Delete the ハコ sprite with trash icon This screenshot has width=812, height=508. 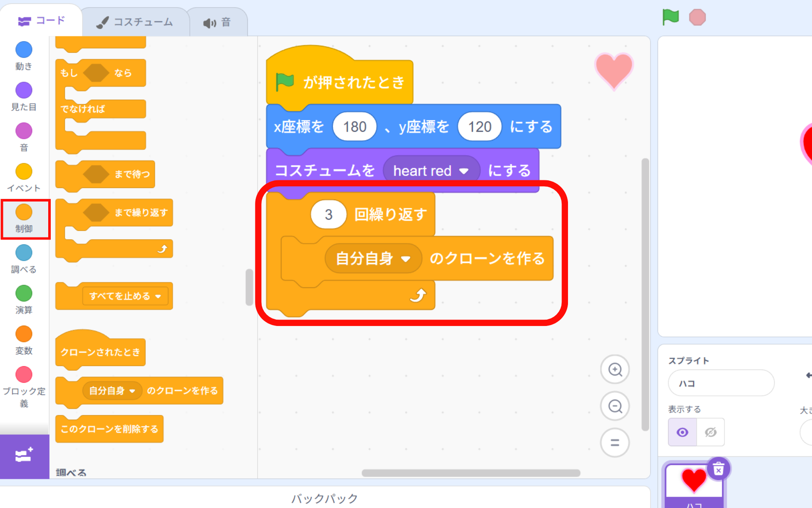(718, 469)
